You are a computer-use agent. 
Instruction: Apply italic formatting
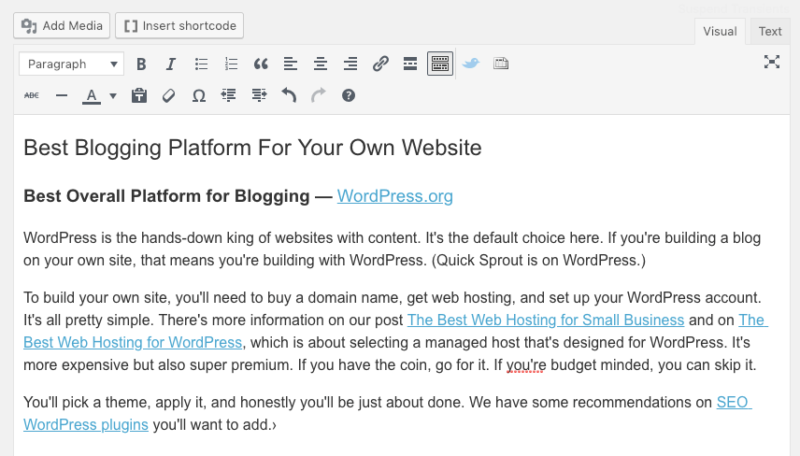[x=171, y=64]
